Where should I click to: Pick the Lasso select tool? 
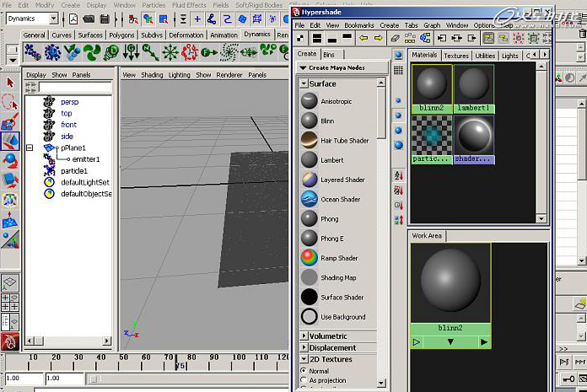[x=10, y=102]
